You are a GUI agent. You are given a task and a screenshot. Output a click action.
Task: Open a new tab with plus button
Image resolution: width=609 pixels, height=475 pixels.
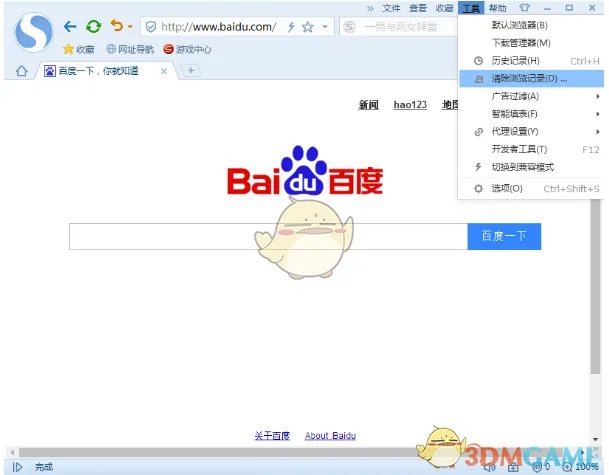[191, 70]
